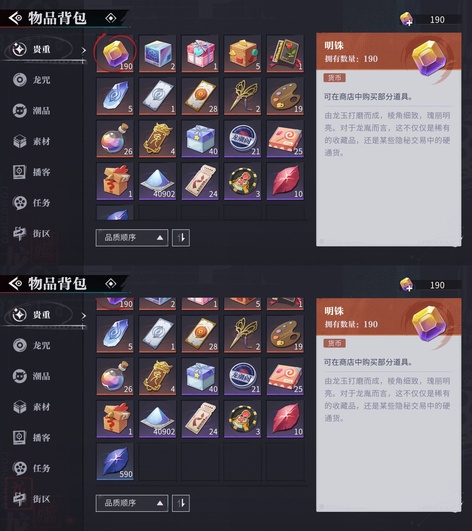Expand the 贵重 category arrow in upper sidebar
The height and width of the screenshot is (531, 472).
click(84, 50)
